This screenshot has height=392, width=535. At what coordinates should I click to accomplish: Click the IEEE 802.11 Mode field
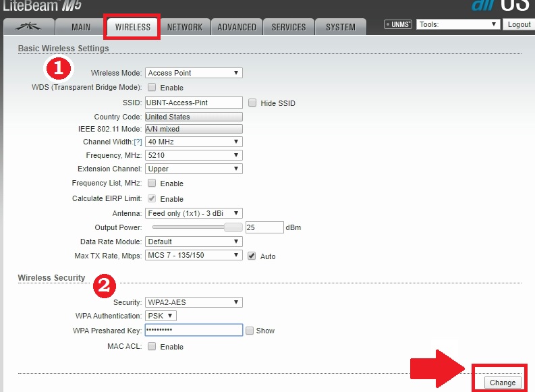click(194, 129)
